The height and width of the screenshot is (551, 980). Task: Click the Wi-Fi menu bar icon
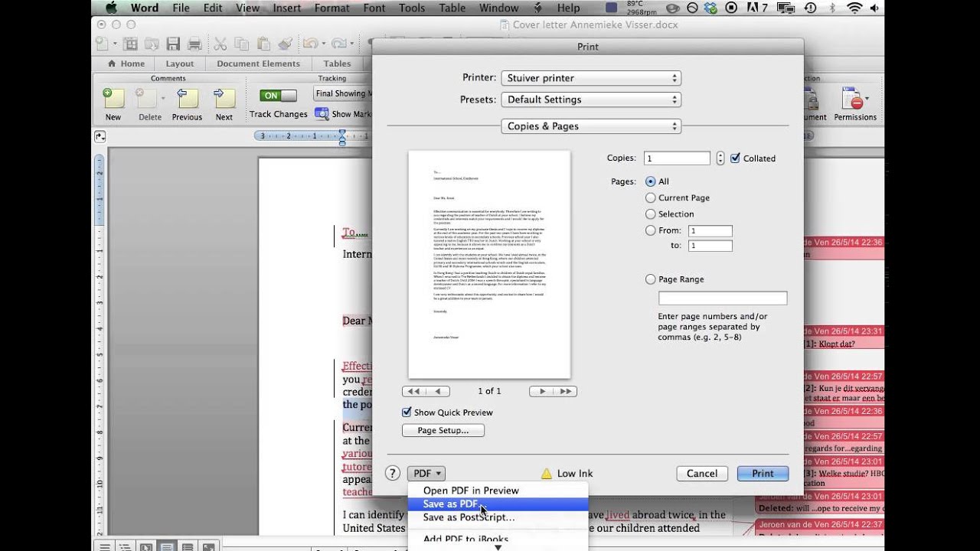point(854,8)
